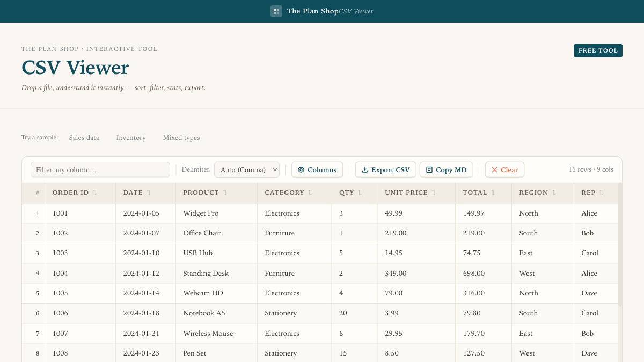Click the Export CSV button
This screenshot has width=644, height=362.
pyautogui.click(x=385, y=170)
